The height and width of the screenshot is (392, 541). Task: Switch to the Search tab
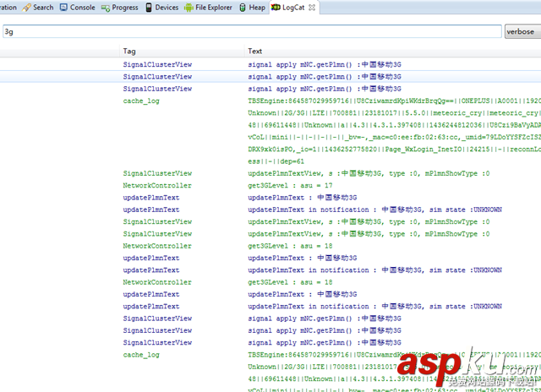[x=43, y=8]
